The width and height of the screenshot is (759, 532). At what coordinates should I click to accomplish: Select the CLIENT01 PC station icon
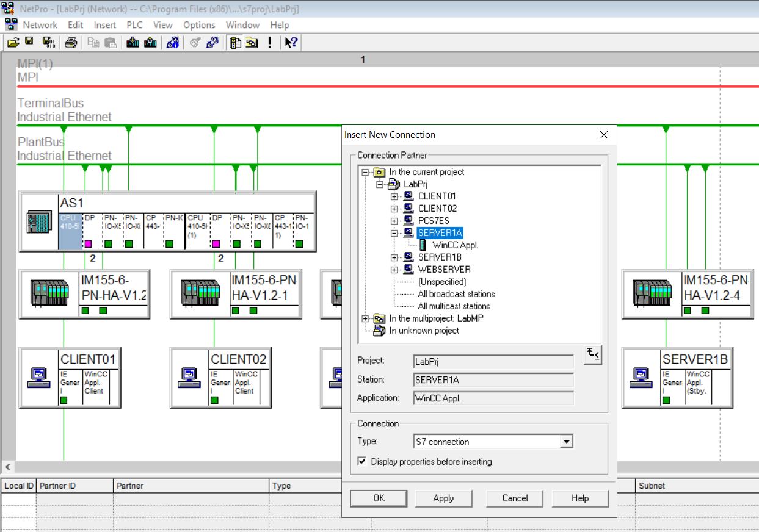[38, 377]
